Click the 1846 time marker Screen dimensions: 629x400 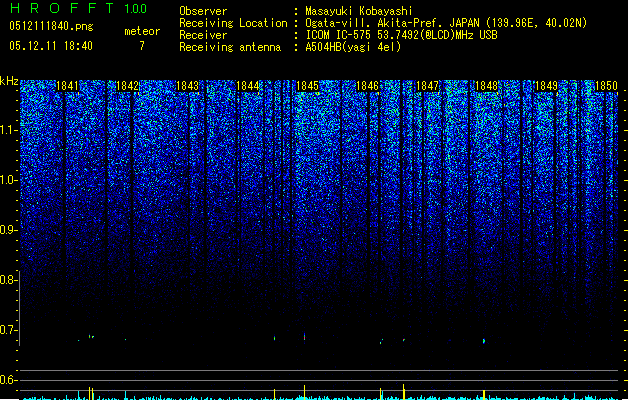367,86
